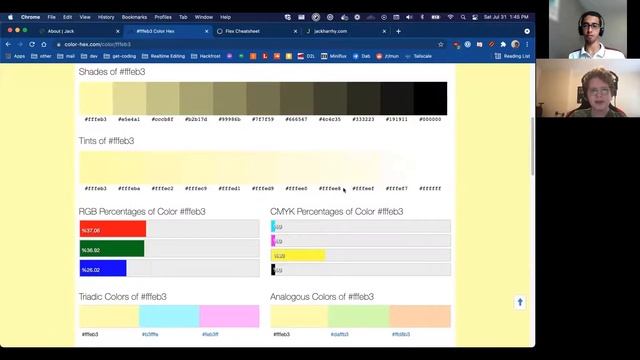This screenshot has height=360, width=640.
Task: Click the browser forward arrow
Action: pyautogui.click(x=20, y=44)
